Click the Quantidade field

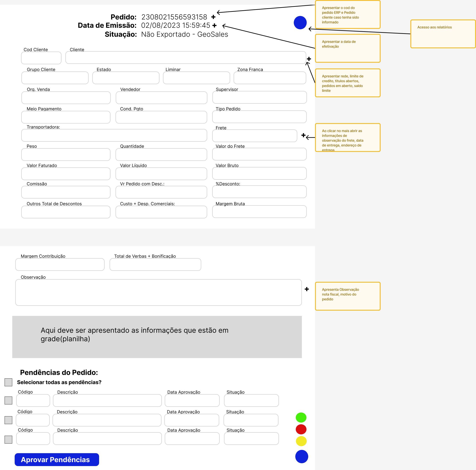161,155
